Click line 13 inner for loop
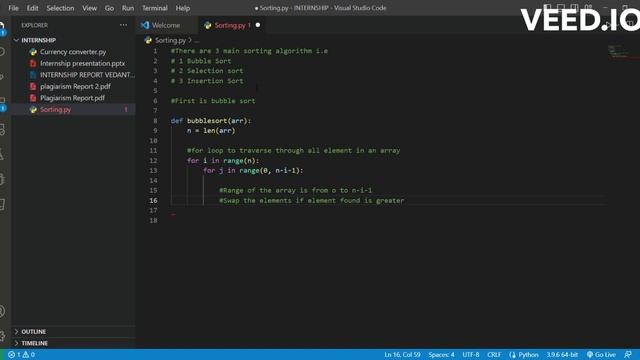This screenshot has height=360, width=640. 253,170
